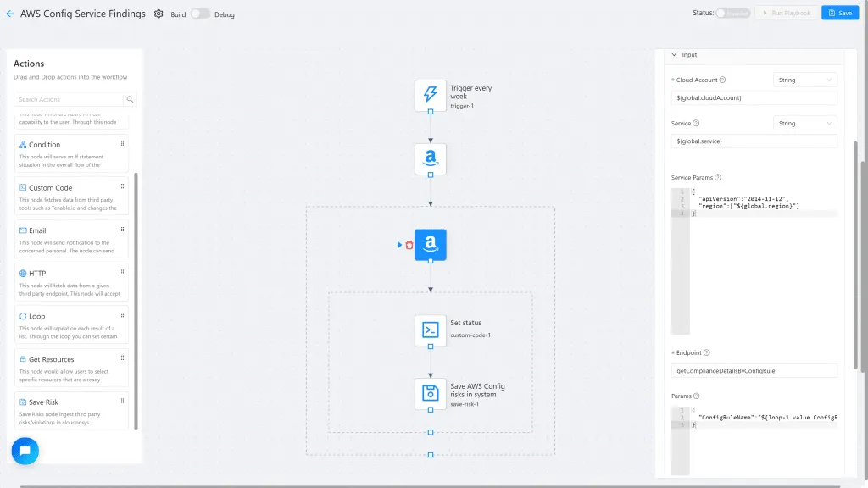Open playbook settings gear icon
Image resolution: width=868 pixels, height=488 pixels.
tap(159, 14)
